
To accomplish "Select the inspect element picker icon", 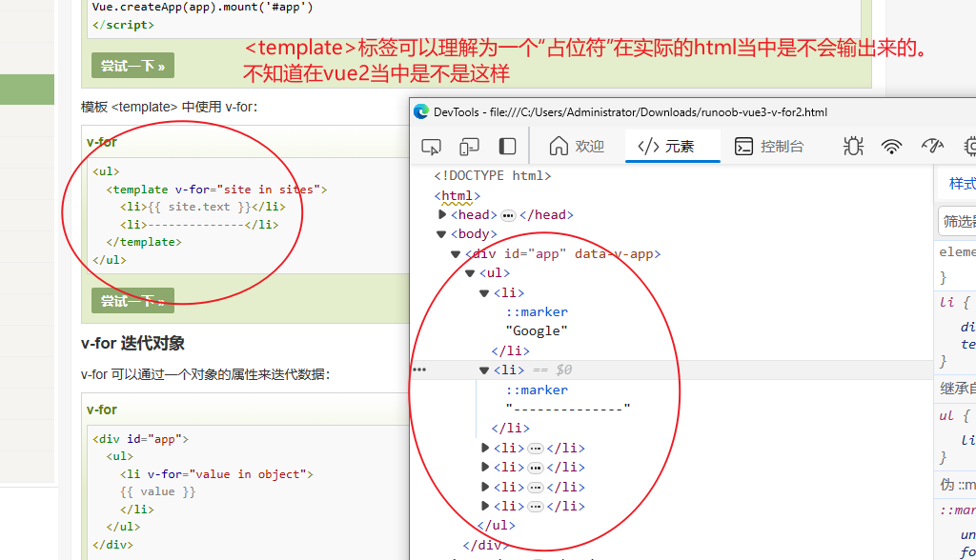I will tap(431, 147).
